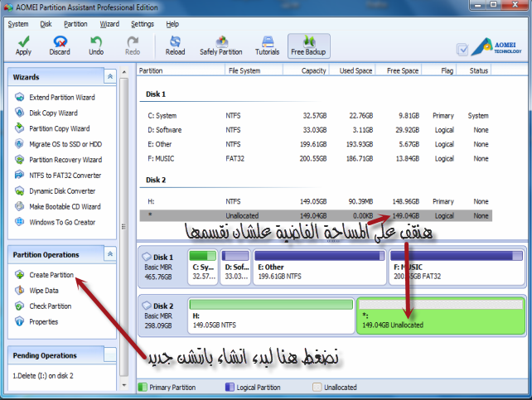Launch Partition Copy Wizard
Screen dimensions: 532x400
60,128
